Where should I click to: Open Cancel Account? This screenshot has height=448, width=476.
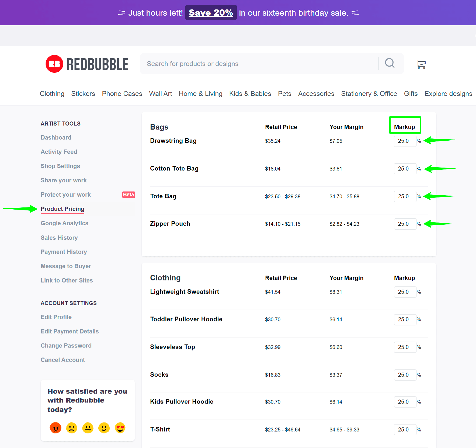pyautogui.click(x=63, y=360)
